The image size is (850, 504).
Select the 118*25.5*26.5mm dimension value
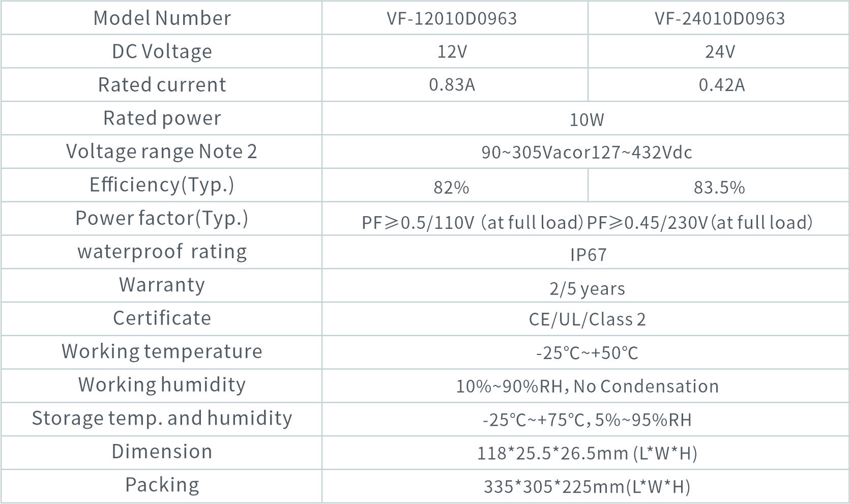click(x=587, y=453)
